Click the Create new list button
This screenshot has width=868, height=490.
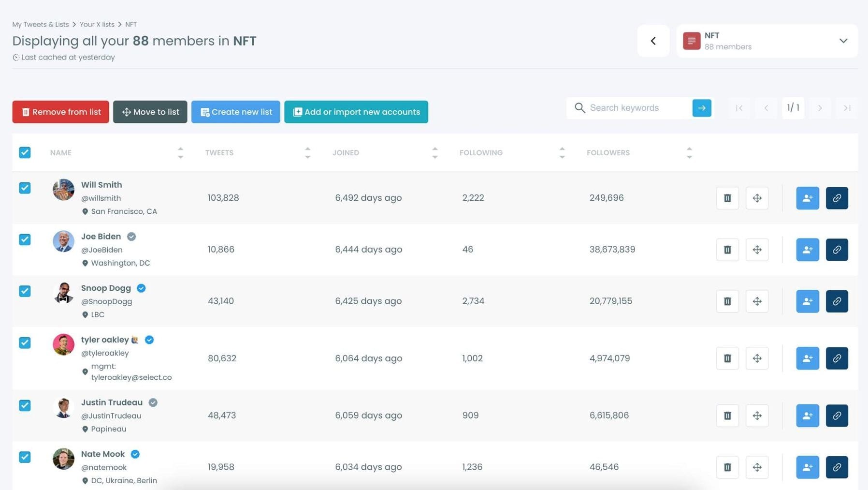click(235, 112)
